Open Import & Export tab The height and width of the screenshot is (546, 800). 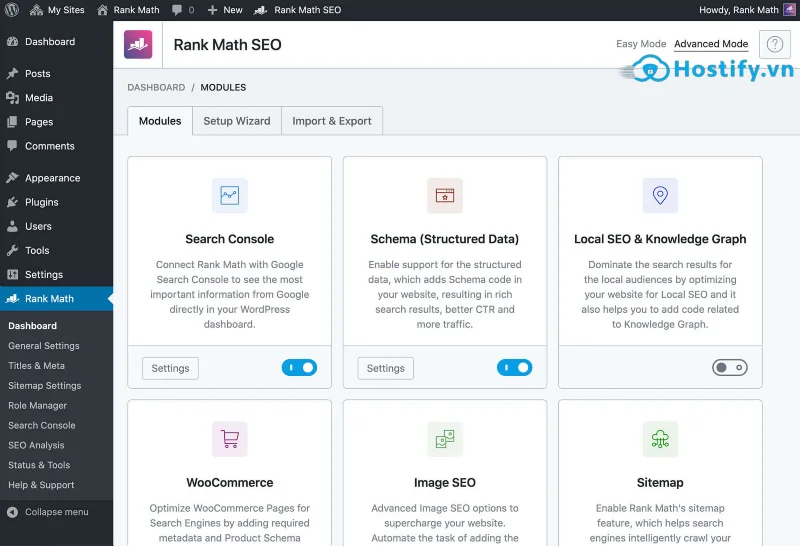[x=332, y=121]
